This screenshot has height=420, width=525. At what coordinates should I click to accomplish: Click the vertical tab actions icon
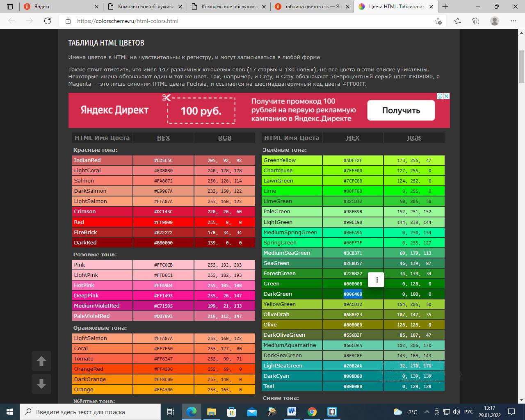10,7
